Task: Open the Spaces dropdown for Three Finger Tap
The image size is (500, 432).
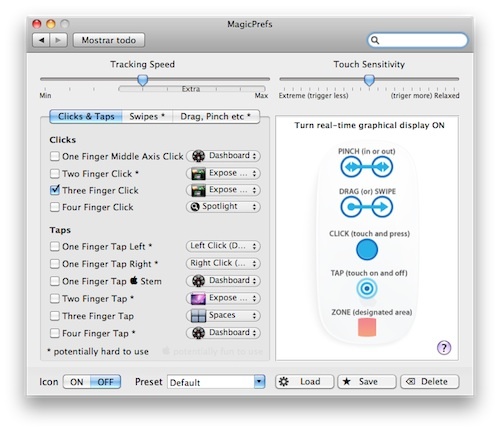Action: click(x=223, y=315)
